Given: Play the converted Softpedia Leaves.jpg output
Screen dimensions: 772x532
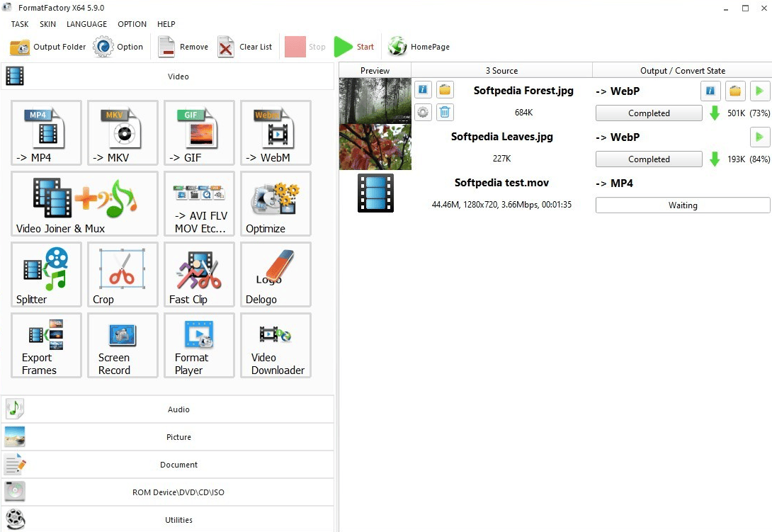Looking at the screenshot, I should 760,137.
